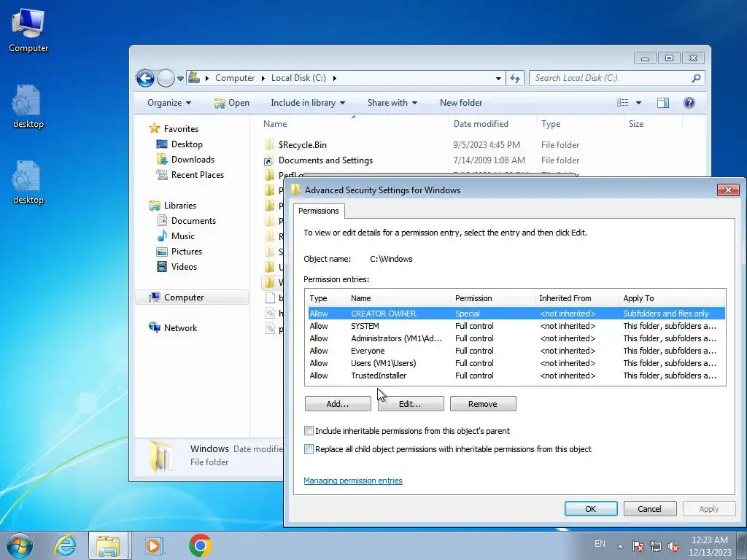747x560 pixels.
Task: Remove the selected permission entry
Action: [x=483, y=404]
